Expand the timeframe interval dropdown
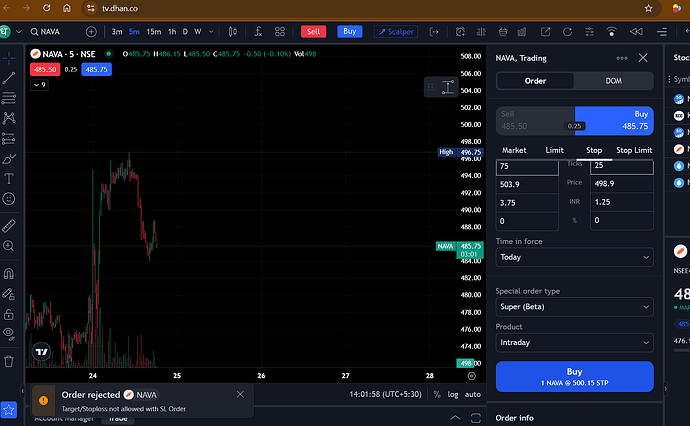Screen dimensions: 690x426 pyautogui.click(x=211, y=32)
